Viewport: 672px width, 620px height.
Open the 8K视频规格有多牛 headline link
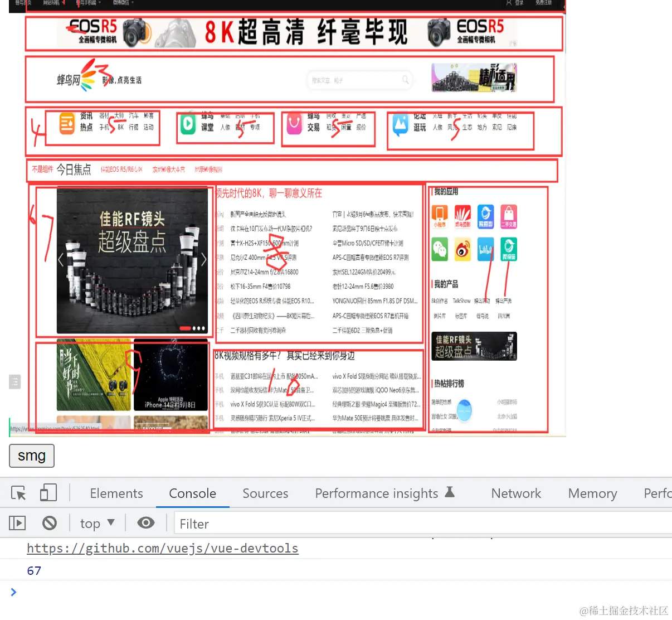[285, 356]
